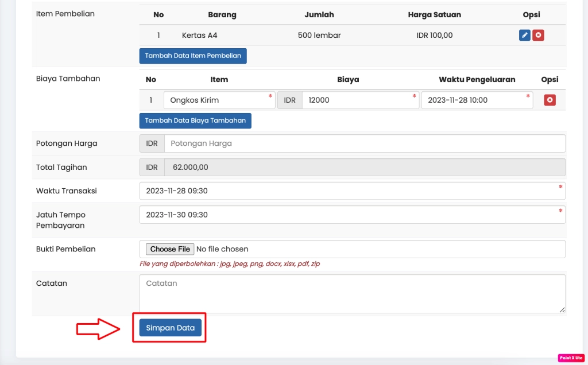Screen dimensions: 588x365
Task: Focus the Ongkos Kirim item field
Action: [219, 100]
